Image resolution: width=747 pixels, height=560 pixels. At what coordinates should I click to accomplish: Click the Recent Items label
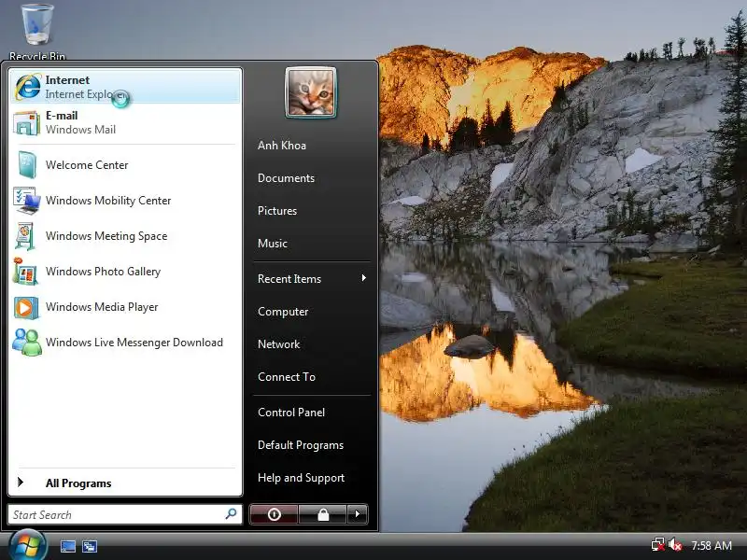point(289,278)
